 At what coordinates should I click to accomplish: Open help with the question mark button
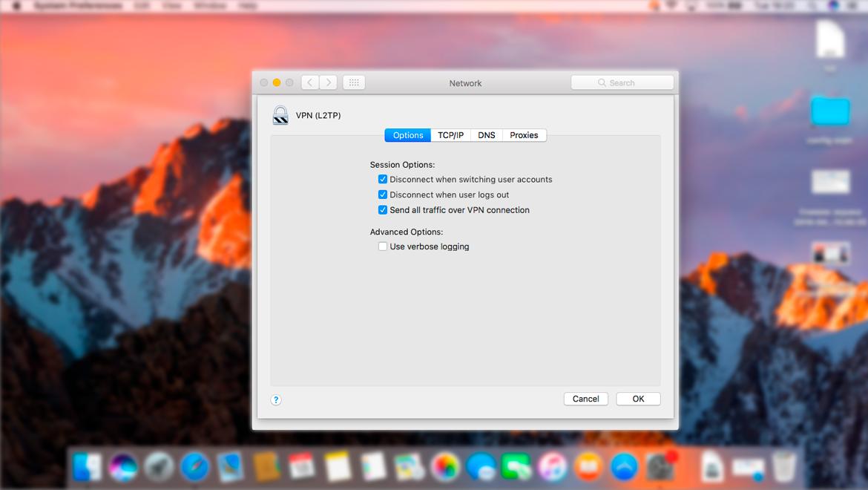pyautogui.click(x=276, y=399)
